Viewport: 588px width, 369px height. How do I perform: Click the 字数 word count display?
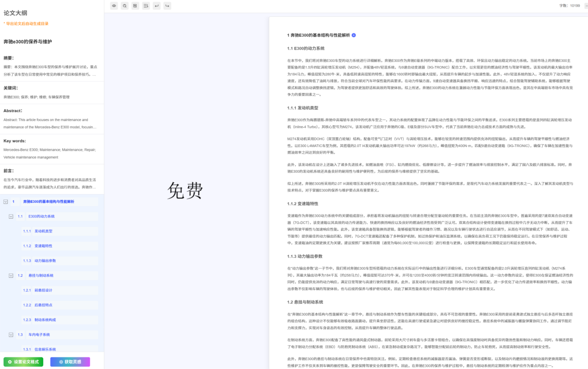(569, 6)
